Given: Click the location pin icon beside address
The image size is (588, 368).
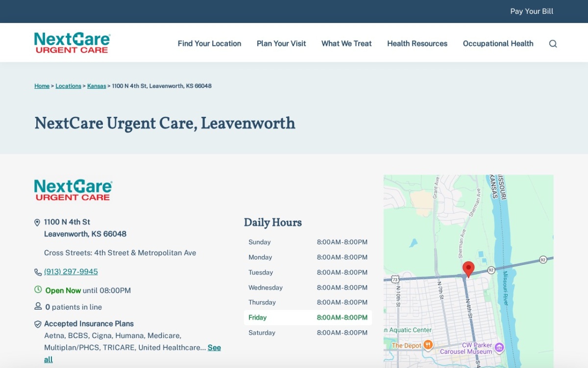Looking at the screenshot, I should 37,223.
